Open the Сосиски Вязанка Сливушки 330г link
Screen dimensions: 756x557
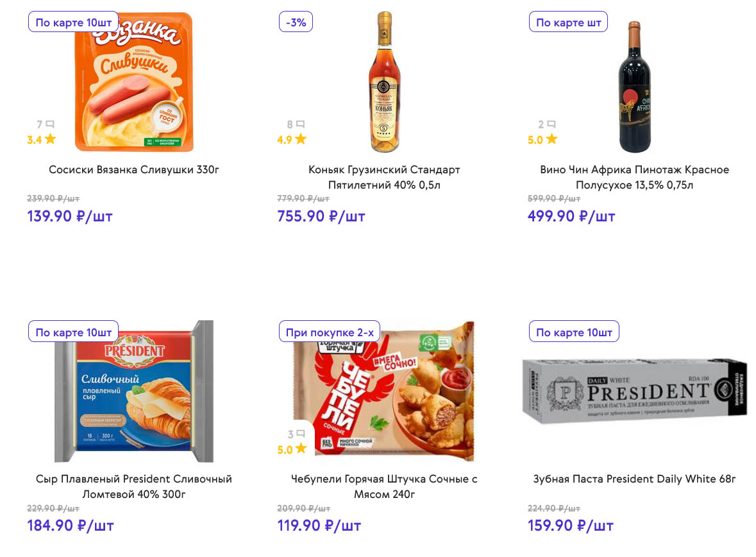coord(134,170)
